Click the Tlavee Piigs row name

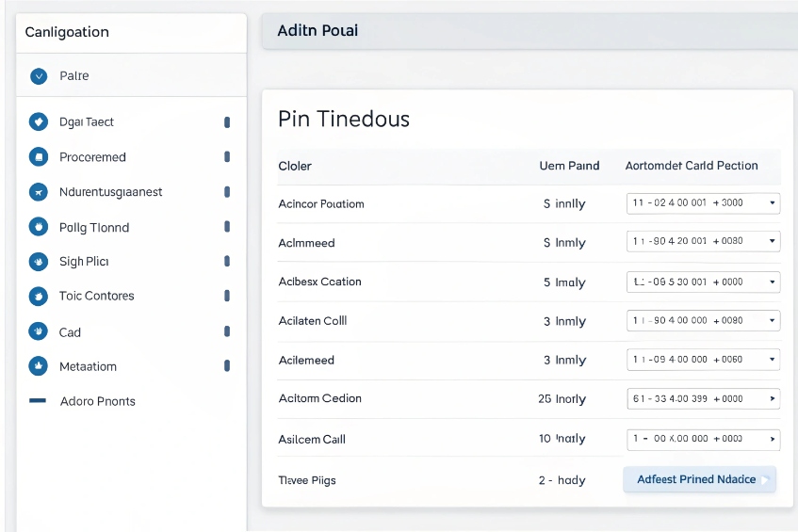click(x=307, y=480)
